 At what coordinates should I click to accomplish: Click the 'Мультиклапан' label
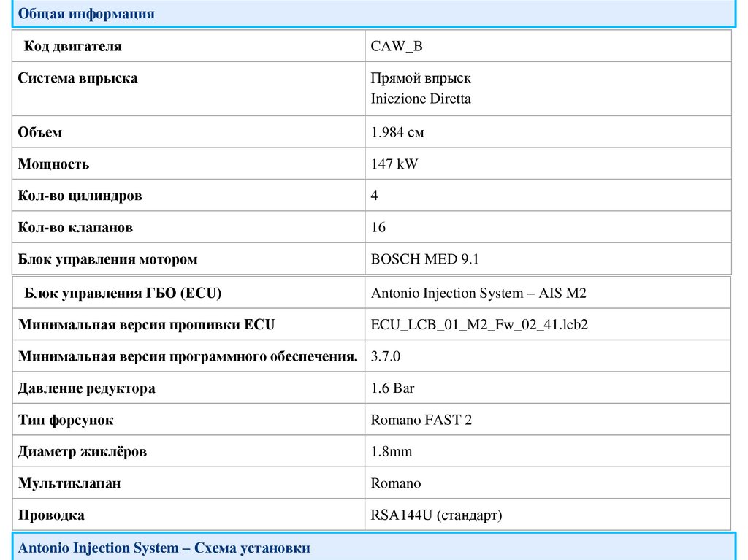[69, 483]
